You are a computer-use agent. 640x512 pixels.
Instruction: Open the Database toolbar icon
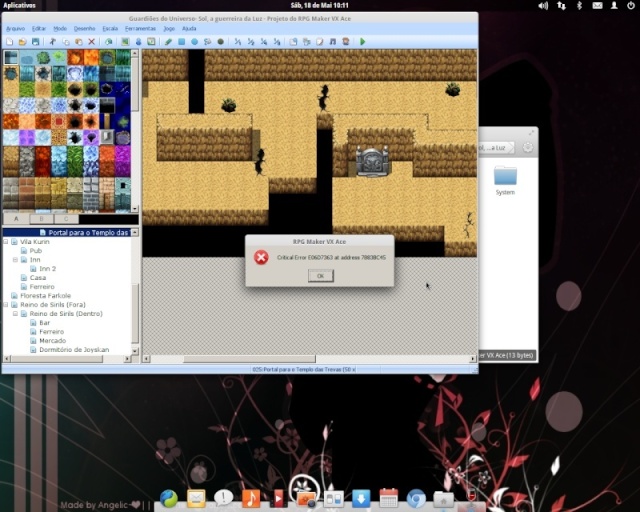[293, 42]
